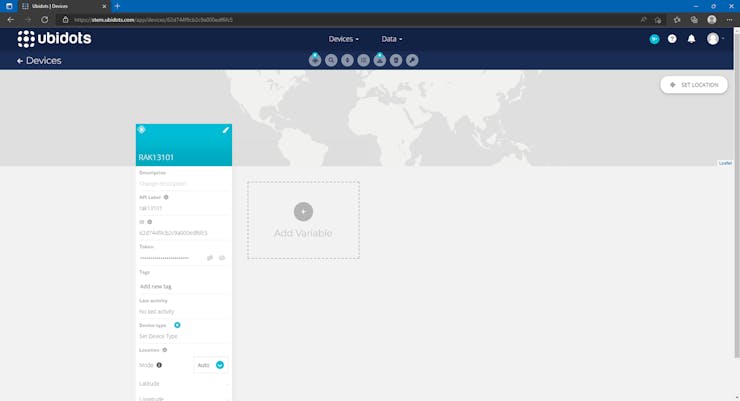This screenshot has width=740, height=401.
Task: Reload the page with the refresh button
Action: (44, 20)
